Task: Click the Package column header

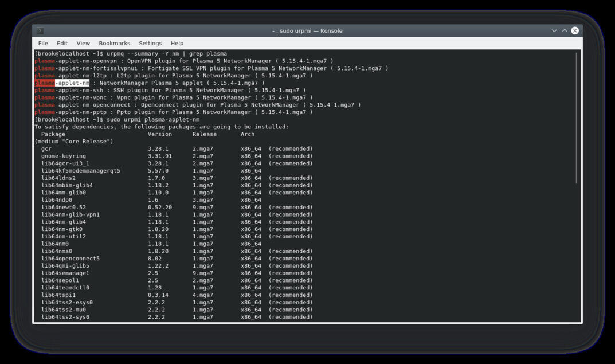Action: point(53,134)
